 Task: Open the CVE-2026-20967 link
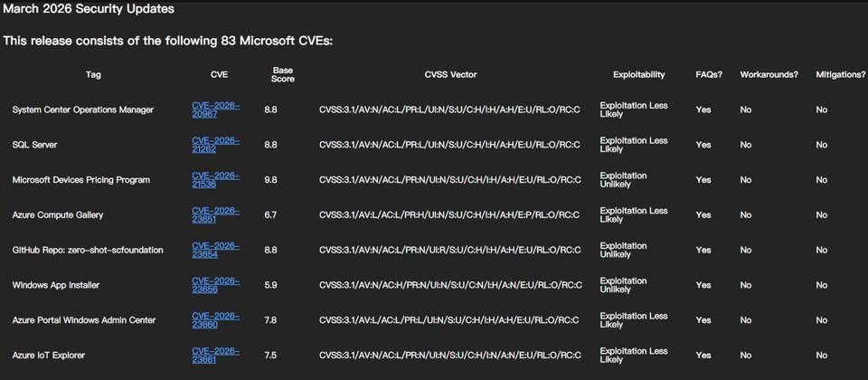pyautogui.click(x=215, y=109)
